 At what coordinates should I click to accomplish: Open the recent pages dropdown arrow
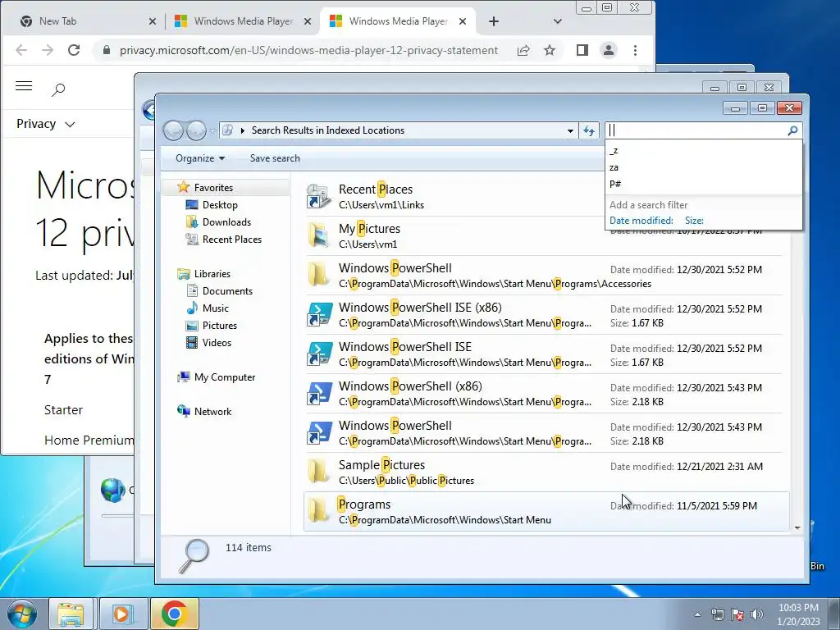click(212, 130)
